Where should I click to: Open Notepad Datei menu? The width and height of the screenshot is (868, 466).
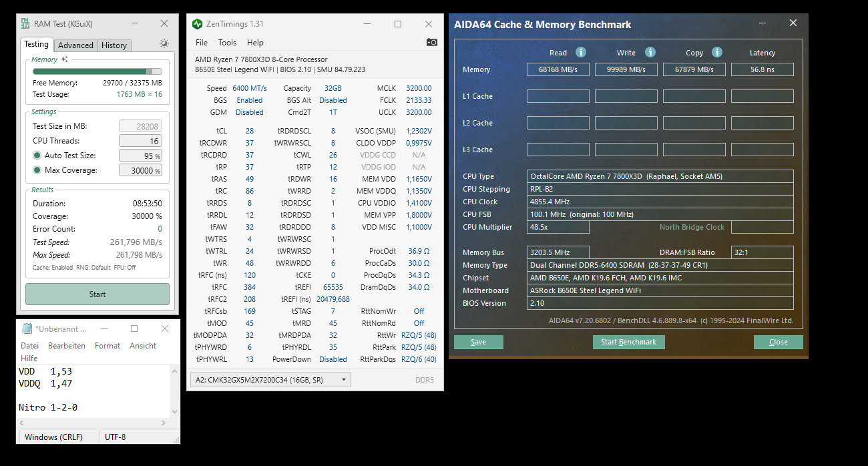30,346
